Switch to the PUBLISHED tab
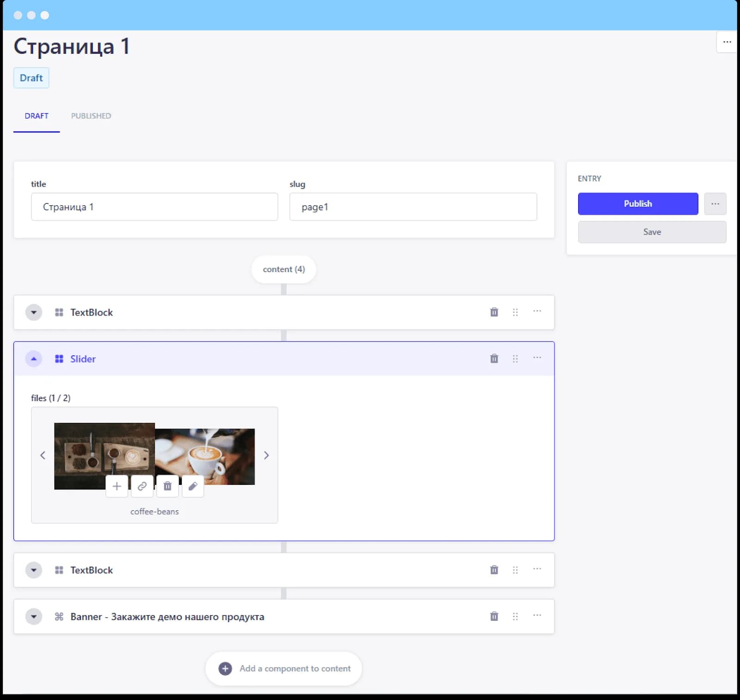Image resolution: width=740 pixels, height=700 pixels. click(x=91, y=116)
